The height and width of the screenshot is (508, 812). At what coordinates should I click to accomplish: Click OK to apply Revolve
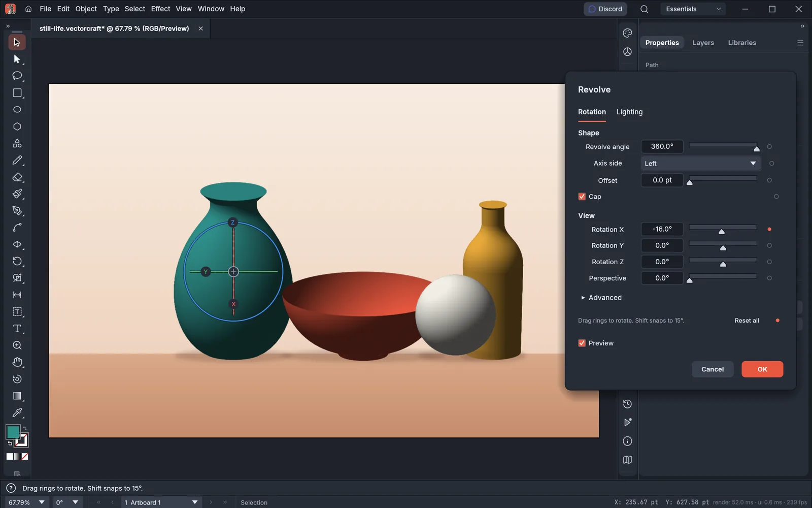click(762, 369)
